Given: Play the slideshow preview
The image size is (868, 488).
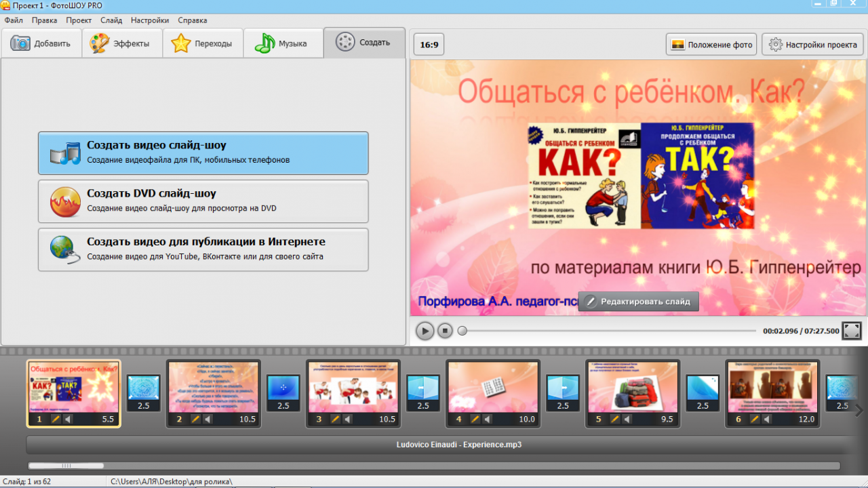Looking at the screenshot, I should click(x=425, y=331).
